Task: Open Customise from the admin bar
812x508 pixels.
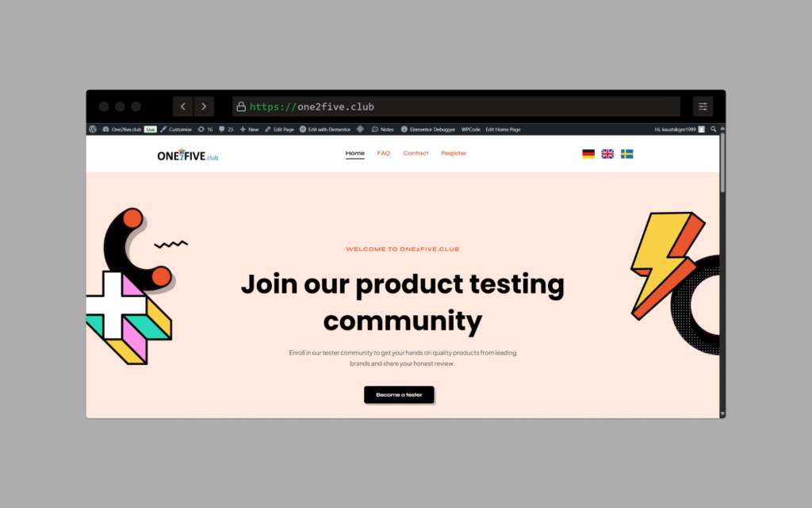Action: pyautogui.click(x=176, y=129)
